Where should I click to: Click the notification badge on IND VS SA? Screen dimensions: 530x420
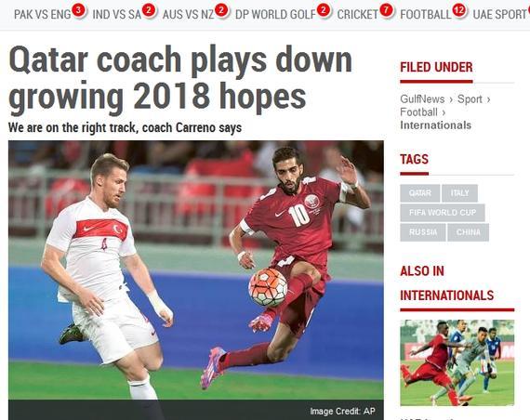(149, 10)
